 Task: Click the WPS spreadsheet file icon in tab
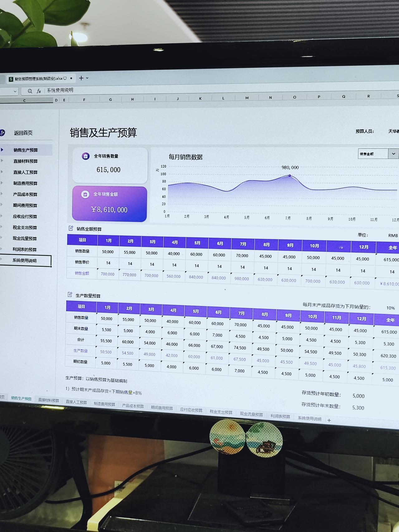click(x=11, y=79)
